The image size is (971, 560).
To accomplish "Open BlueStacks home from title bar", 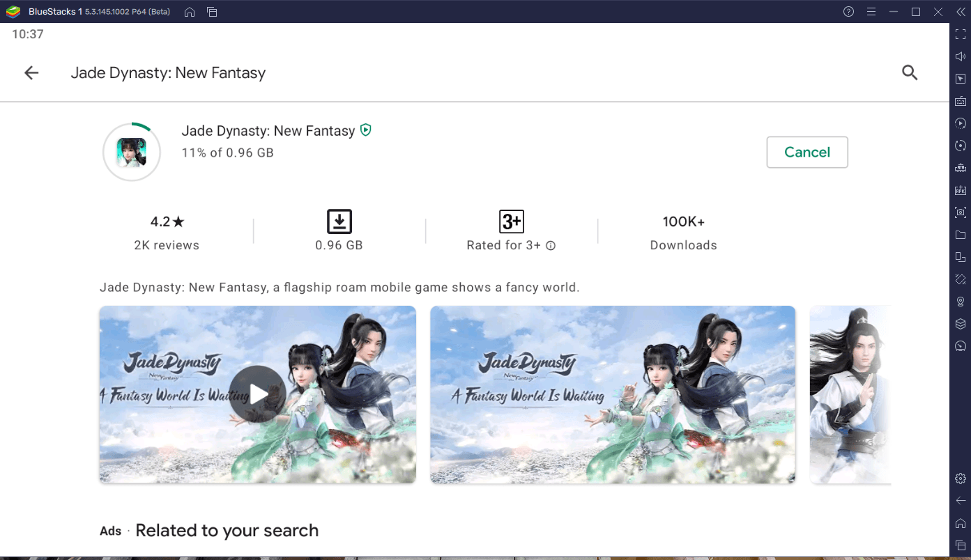I will point(189,12).
